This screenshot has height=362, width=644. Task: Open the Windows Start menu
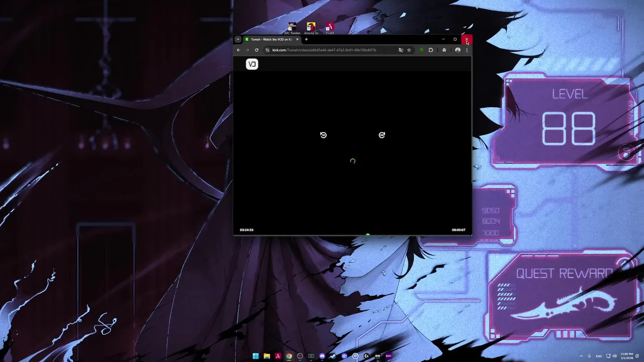point(256,356)
